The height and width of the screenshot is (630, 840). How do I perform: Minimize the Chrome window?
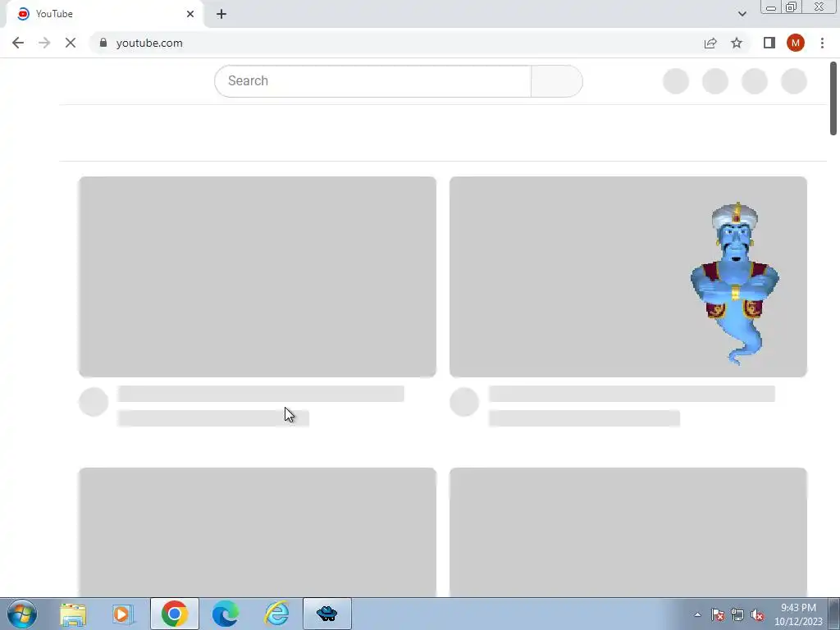[x=771, y=7]
